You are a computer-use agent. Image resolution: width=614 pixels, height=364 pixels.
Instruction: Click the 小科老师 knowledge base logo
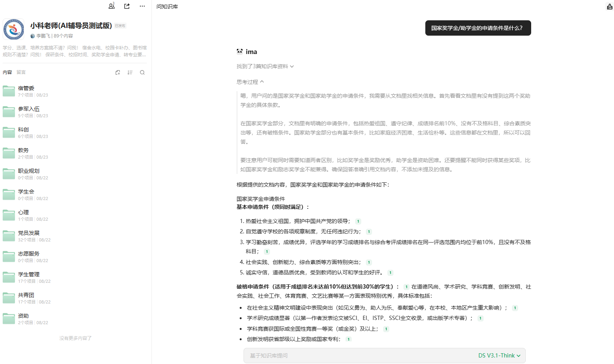coord(14,30)
